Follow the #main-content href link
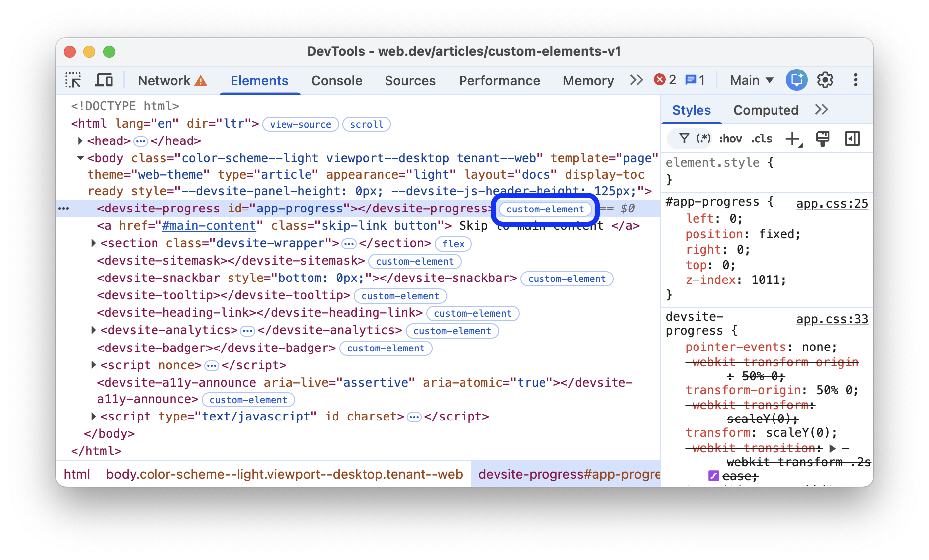This screenshot has width=929, height=560. [209, 226]
